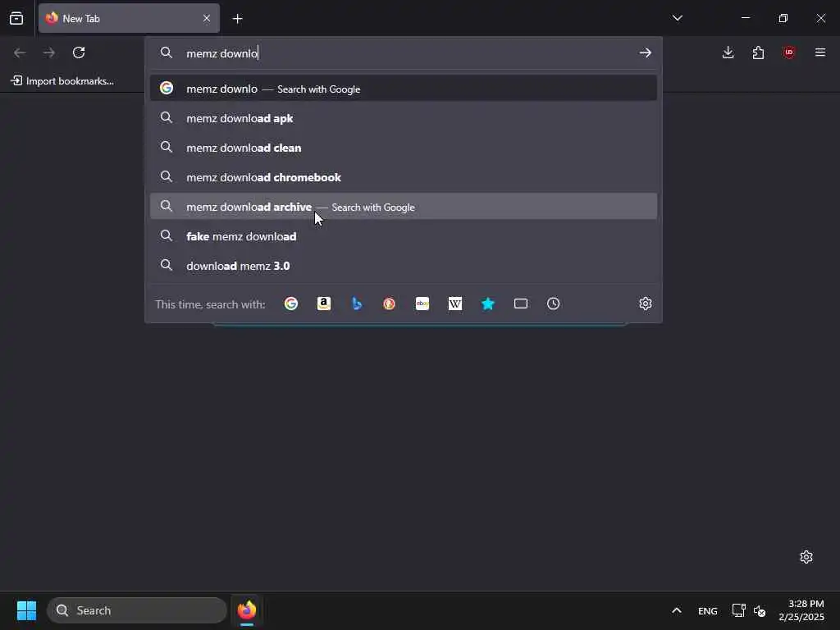The height and width of the screenshot is (630, 840).
Task: Select 'fake memz download' suggestion
Action: [404, 235]
